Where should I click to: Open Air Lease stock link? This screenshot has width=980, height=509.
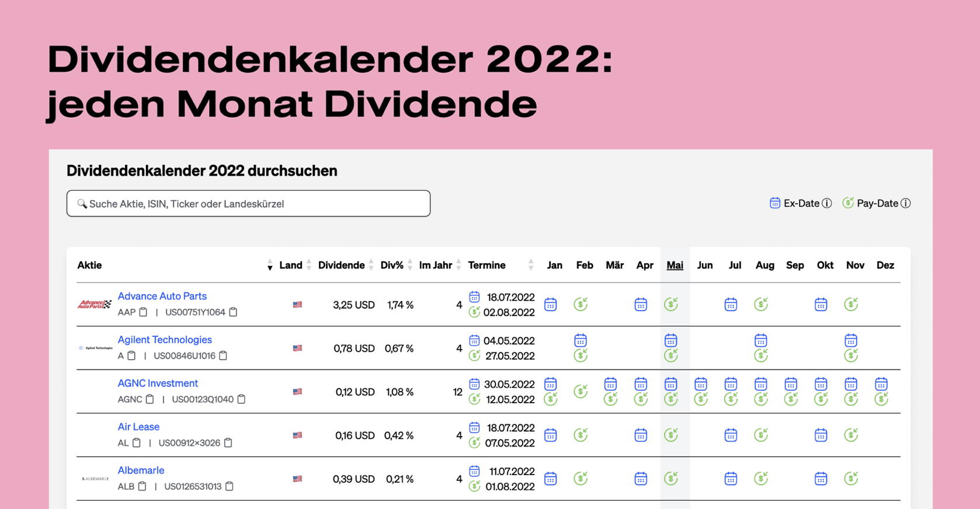(x=138, y=427)
